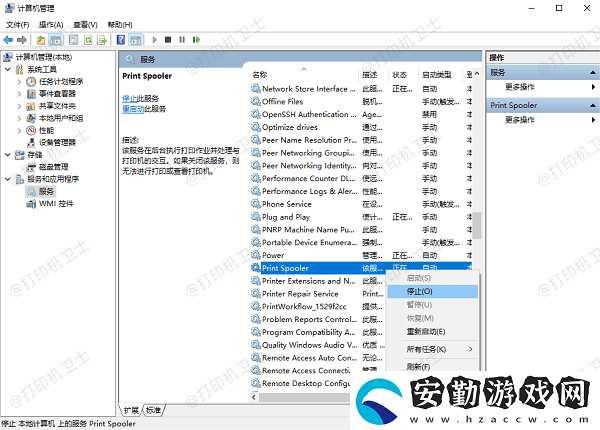
Task: Click the Pause Service toolbar icon
Action: coord(182,39)
